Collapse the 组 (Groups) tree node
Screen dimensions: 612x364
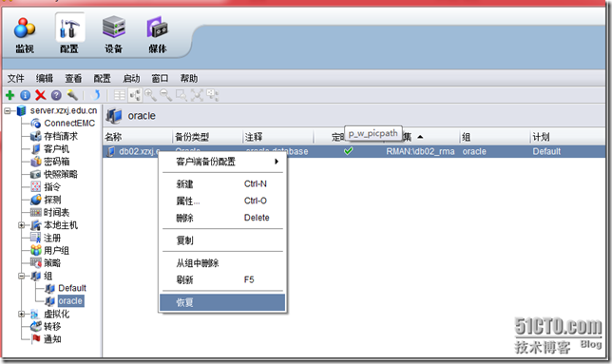[x=22, y=276]
